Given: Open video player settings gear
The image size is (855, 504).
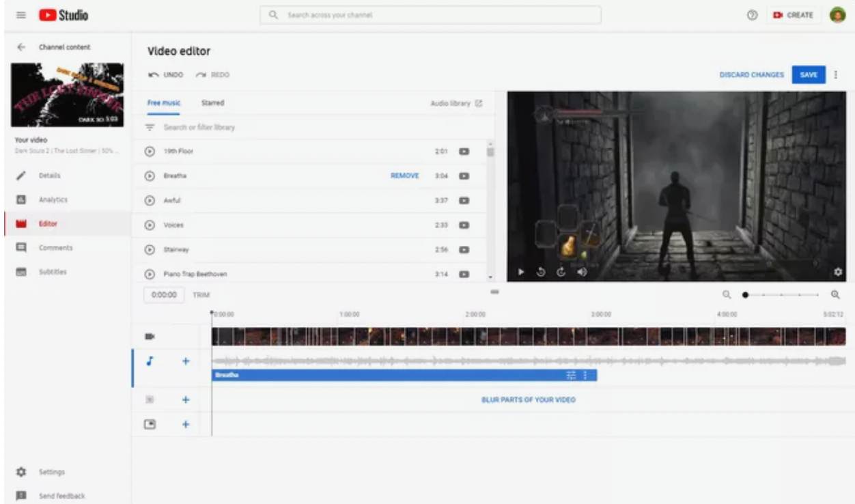Looking at the screenshot, I should [x=838, y=272].
